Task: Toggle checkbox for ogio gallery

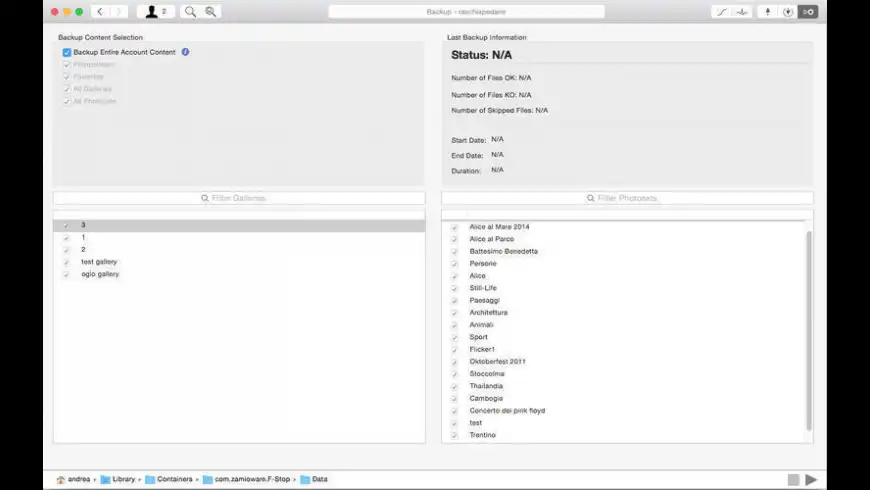Action: pyautogui.click(x=66, y=274)
